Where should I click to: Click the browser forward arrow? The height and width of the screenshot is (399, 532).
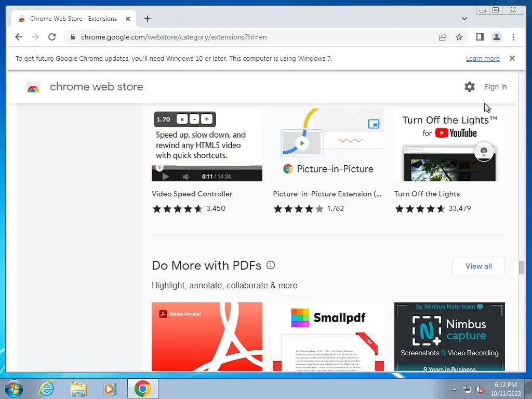pos(35,37)
